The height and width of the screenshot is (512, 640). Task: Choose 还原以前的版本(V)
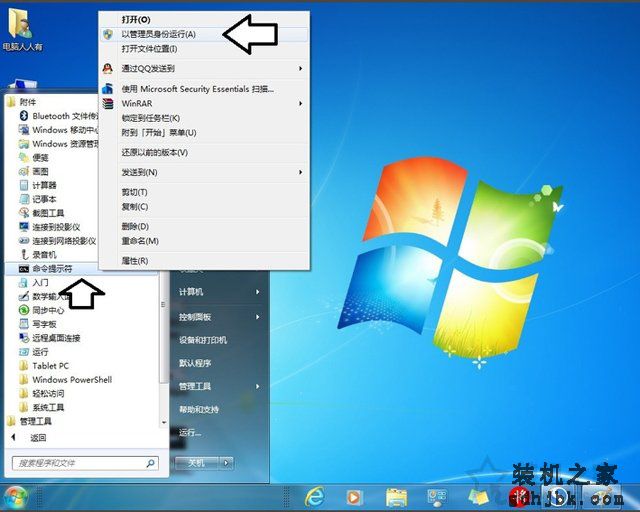(154, 153)
